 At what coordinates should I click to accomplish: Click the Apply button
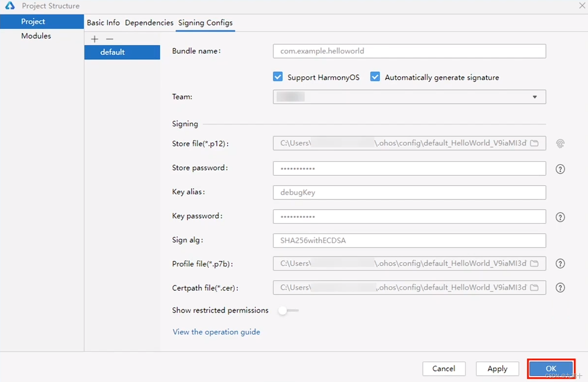click(497, 369)
